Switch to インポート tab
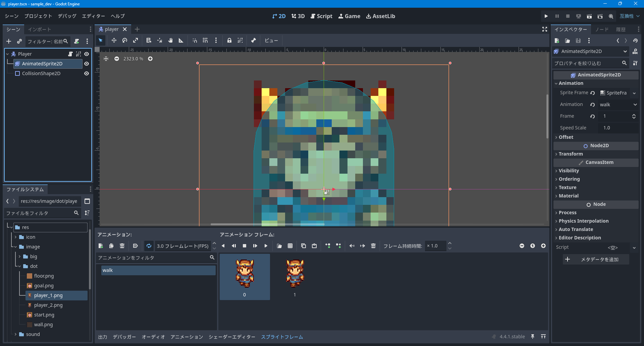 (40, 30)
